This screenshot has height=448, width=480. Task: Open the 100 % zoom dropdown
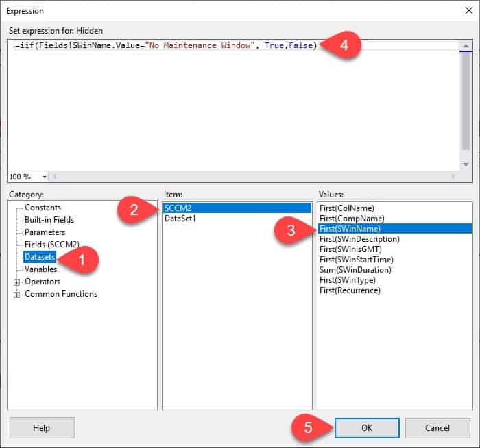[x=45, y=177]
